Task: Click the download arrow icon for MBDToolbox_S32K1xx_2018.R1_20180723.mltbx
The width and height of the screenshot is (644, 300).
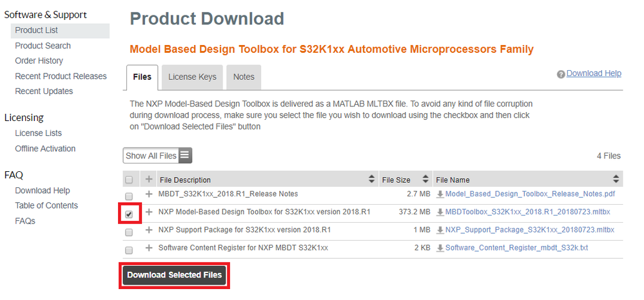Action: pos(440,212)
